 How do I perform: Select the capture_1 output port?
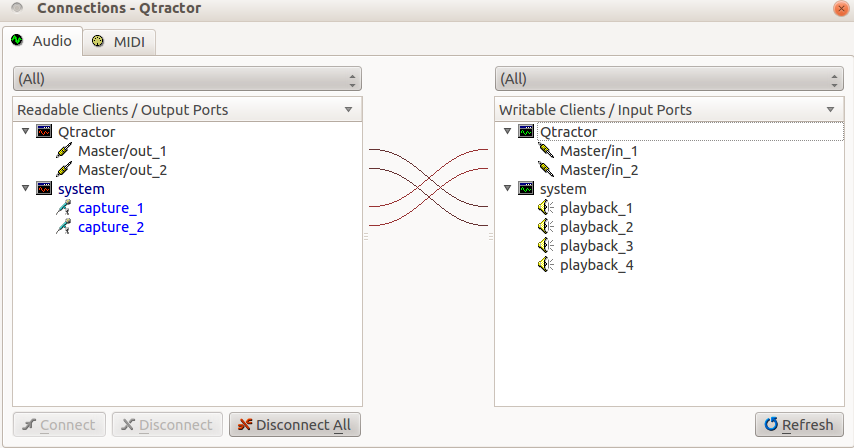(x=111, y=208)
